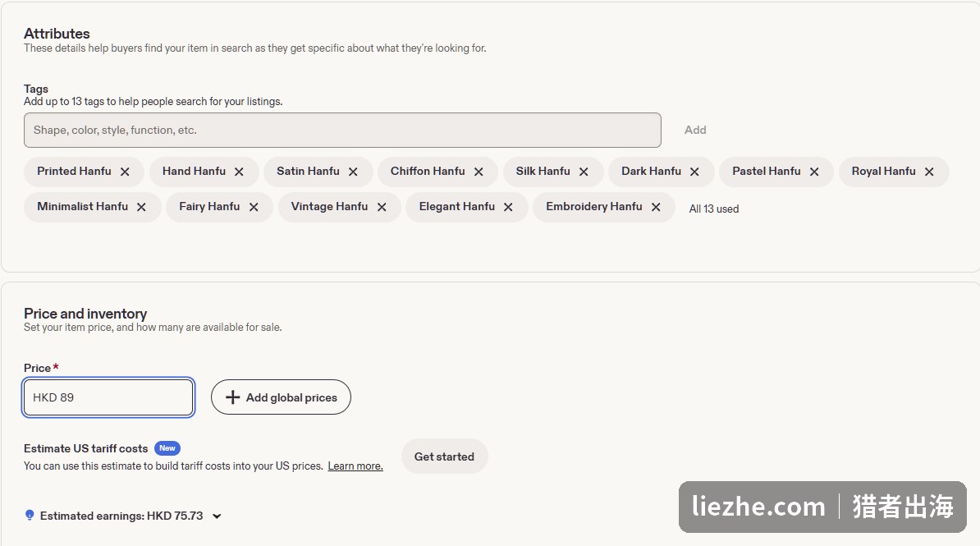
Task: Delete the Silk Hanfu tag
Action: pyautogui.click(x=584, y=172)
